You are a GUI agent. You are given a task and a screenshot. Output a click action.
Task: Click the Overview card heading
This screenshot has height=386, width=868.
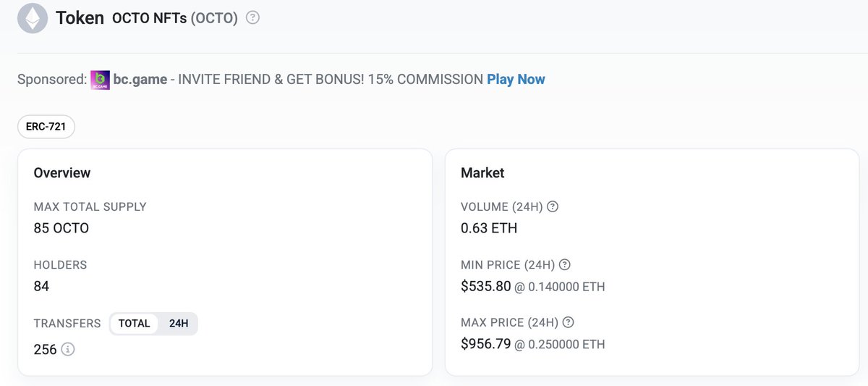click(62, 172)
